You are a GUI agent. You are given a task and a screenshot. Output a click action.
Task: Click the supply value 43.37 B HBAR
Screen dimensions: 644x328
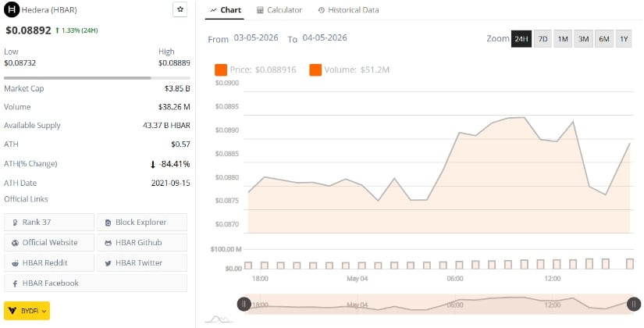[166, 126]
